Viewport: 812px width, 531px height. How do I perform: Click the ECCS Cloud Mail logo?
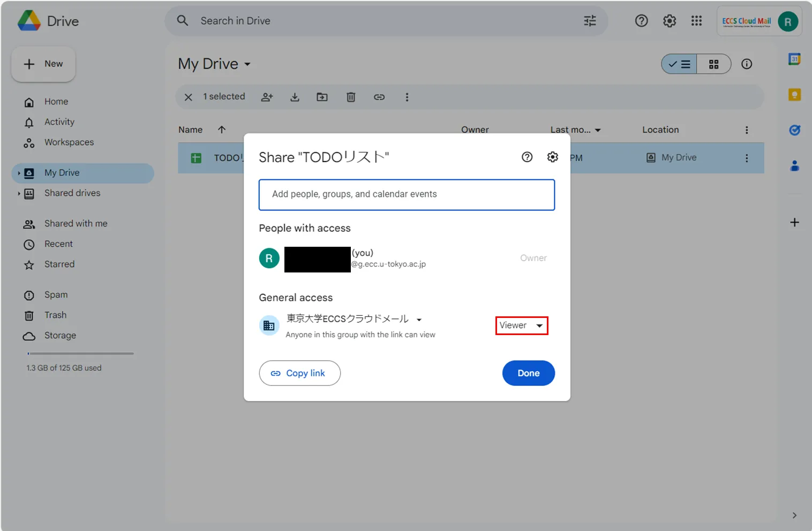tap(747, 21)
